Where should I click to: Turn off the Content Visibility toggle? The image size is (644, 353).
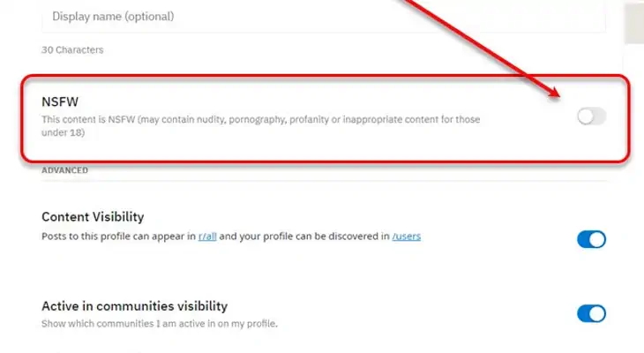591,239
